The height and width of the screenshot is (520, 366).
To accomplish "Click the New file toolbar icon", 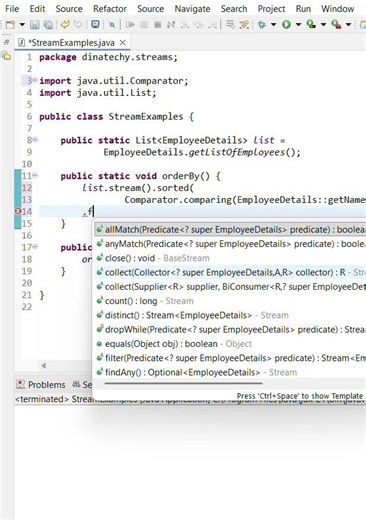I will (x=11, y=24).
